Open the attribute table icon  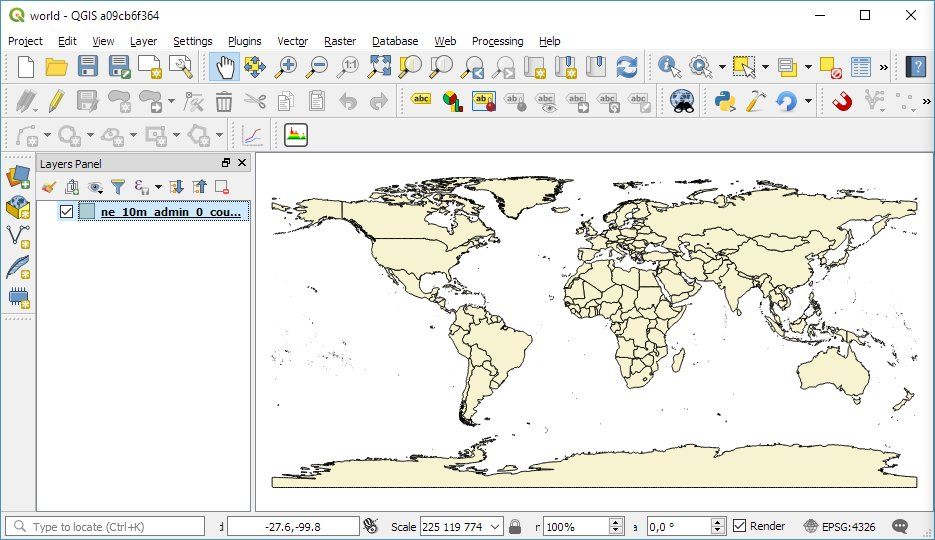pos(860,67)
